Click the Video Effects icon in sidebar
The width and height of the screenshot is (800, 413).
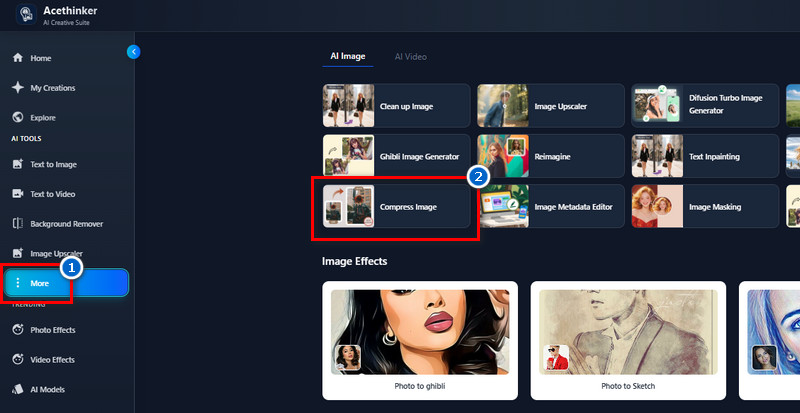tap(18, 359)
